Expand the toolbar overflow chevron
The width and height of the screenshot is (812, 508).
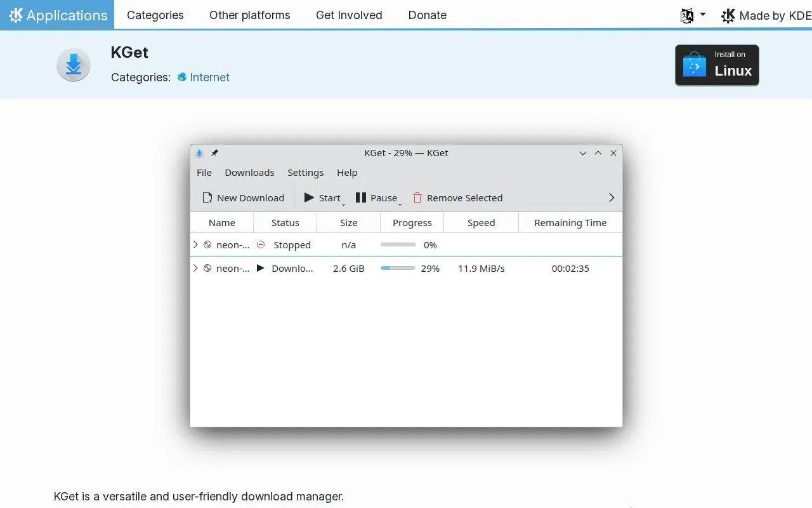(612, 197)
